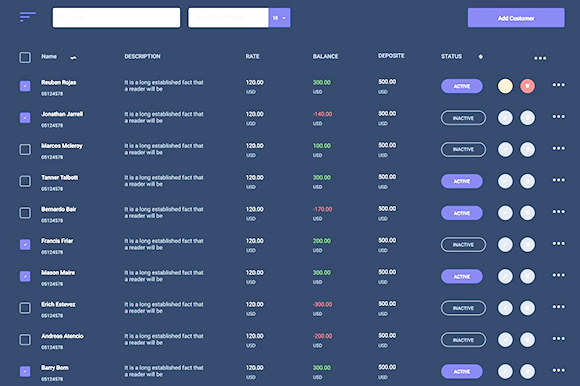580x386 pixels.
Task: Click the DESCRIPTION column header
Action: [142, 57]
